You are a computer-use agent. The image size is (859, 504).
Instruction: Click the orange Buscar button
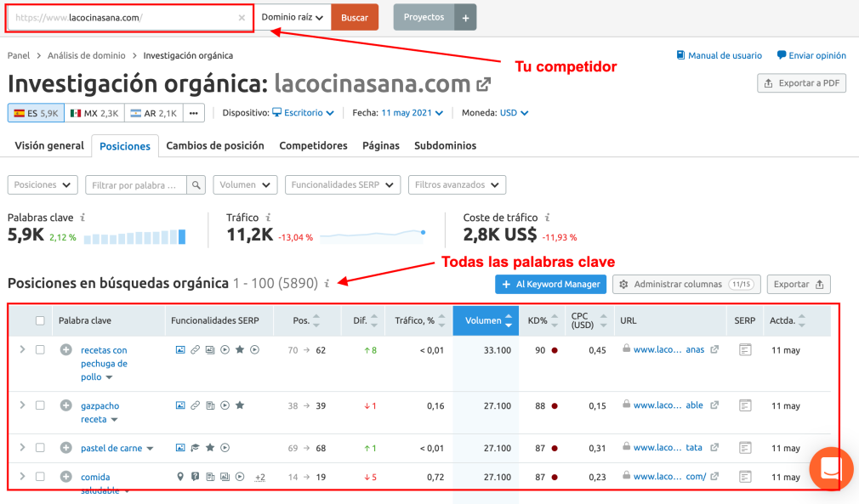point(355,18)
